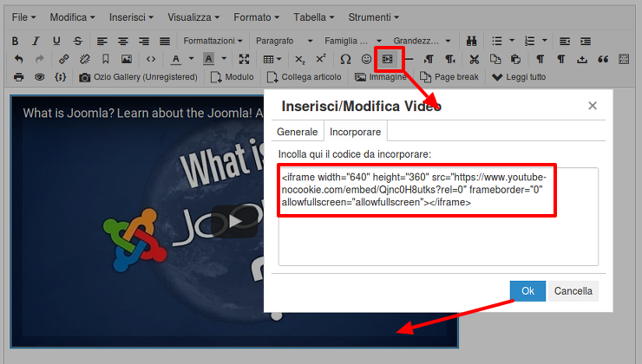
Task: Copy selection icon
Action: [495, 59]
